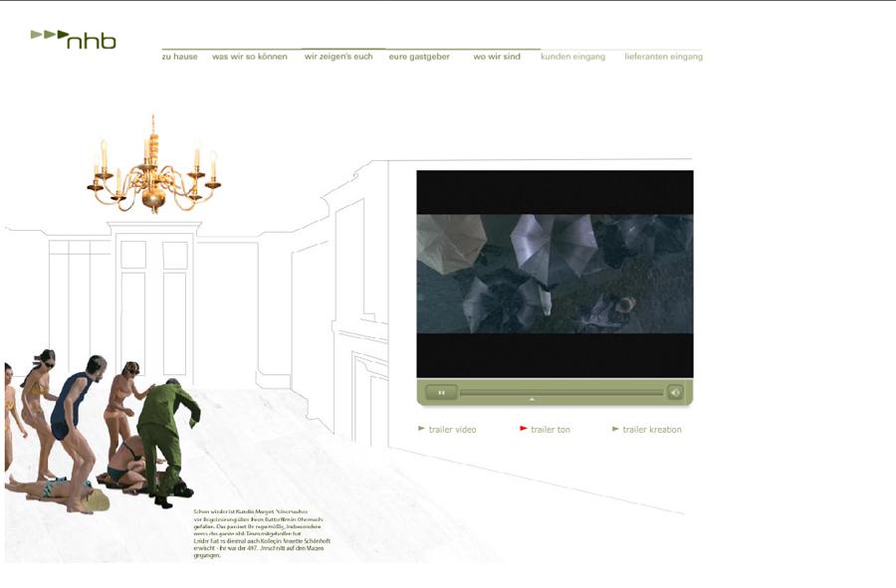Pause the trailer video
This screenshot has height=588, width=896.
441,392
